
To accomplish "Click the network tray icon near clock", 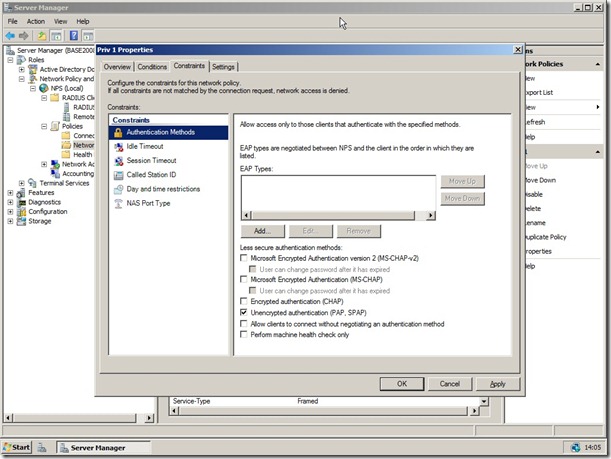I will (x=576, y=447).
